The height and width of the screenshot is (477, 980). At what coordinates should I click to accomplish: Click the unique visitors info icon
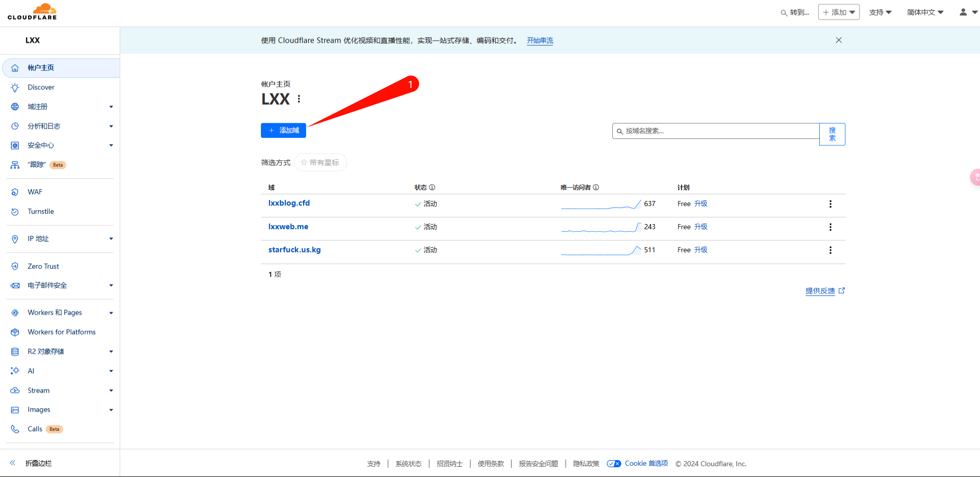click(x=596, y=188)
